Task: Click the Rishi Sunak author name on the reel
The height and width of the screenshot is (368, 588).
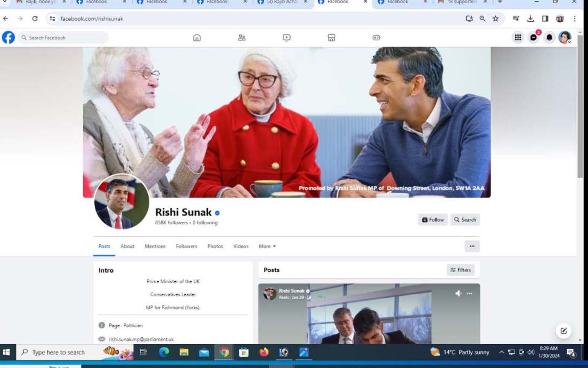Action: point(292,291)
